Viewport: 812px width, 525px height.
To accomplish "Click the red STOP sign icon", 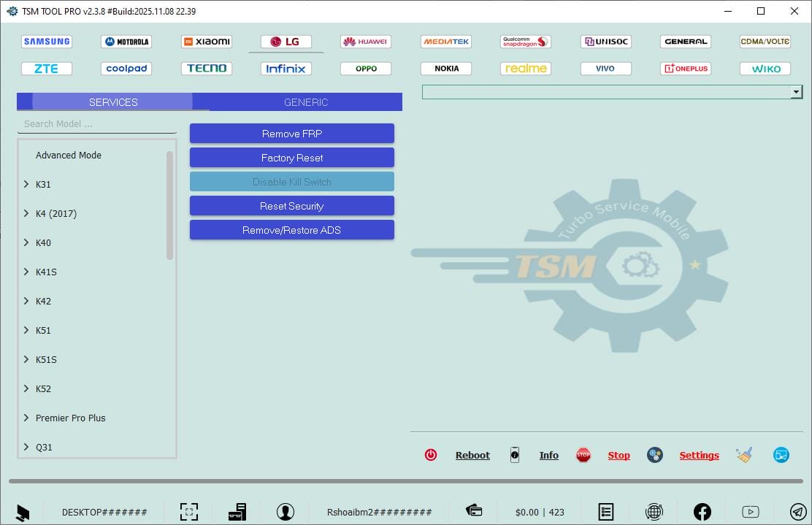I will coord(583,454).
